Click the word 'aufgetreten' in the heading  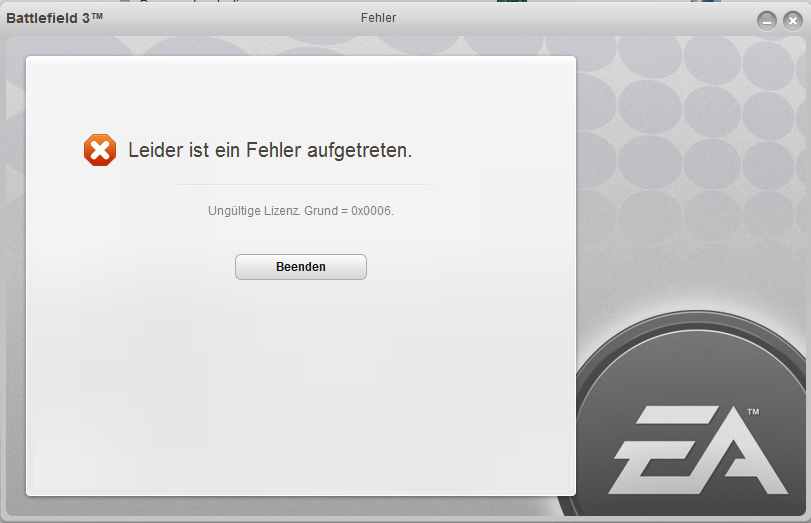click(x=357, y=151)
